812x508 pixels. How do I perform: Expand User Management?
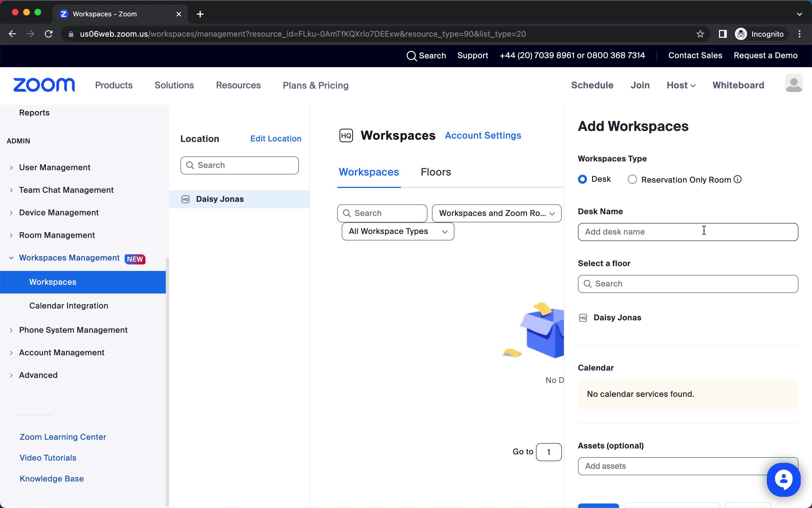[x=11, y=168]
